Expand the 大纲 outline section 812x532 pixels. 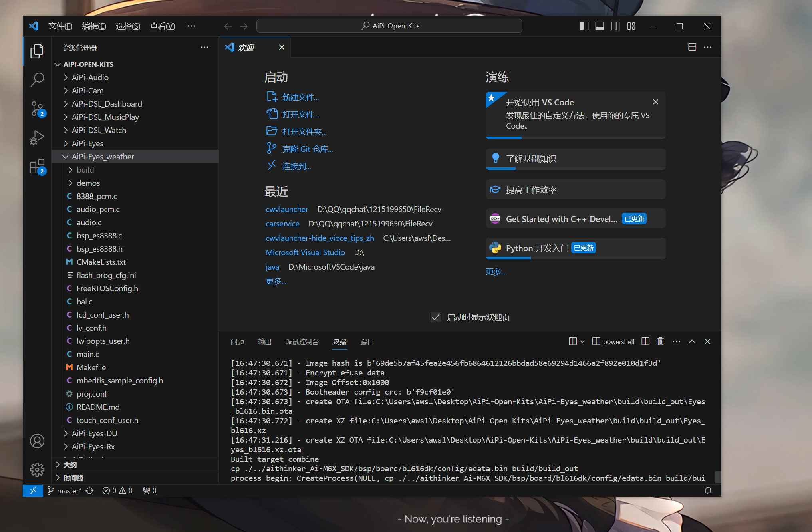click(135, 465)
